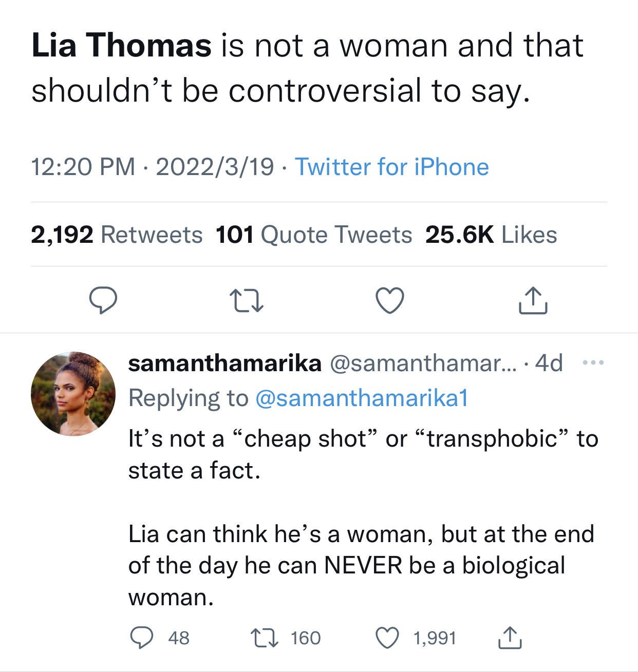Viewport: 638px width, 672px height.
Task: Open the samanthamarika display name
Action: [225, 363]
